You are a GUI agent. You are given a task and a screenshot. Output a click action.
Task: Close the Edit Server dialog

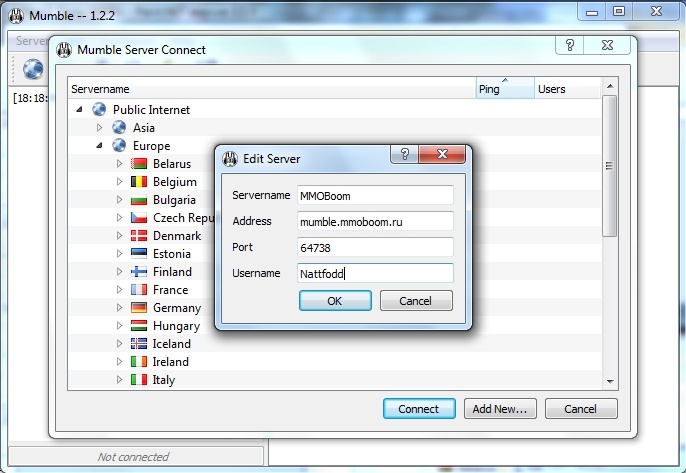(x=442, y=154)
